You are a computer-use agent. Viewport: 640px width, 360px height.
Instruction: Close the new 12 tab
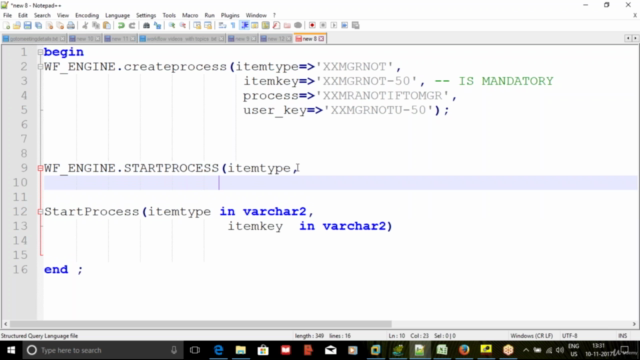[x=289, y=39]
